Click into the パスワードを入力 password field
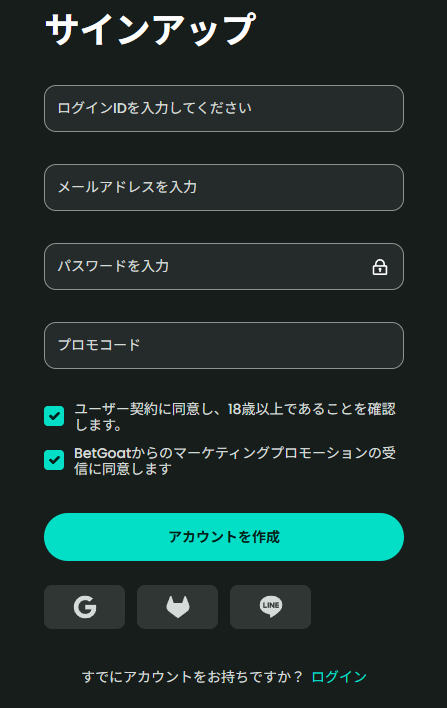Viewport: 447px width, 708px height. pyautogui.click(x=224, y=266)
